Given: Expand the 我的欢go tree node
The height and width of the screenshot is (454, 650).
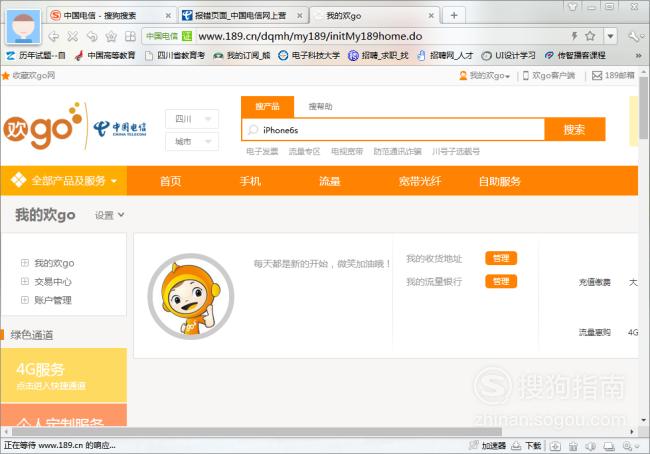Looking at the screenshot, I should (x=25, y=263).
